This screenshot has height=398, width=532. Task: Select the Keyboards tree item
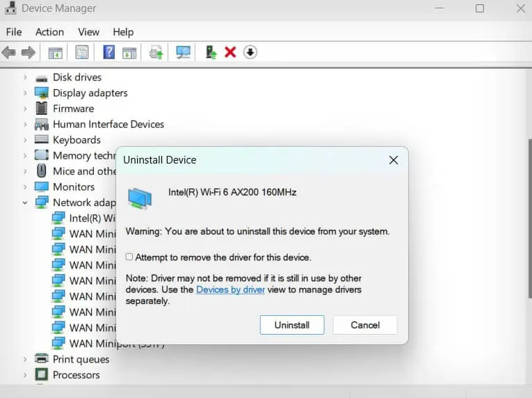76,140
